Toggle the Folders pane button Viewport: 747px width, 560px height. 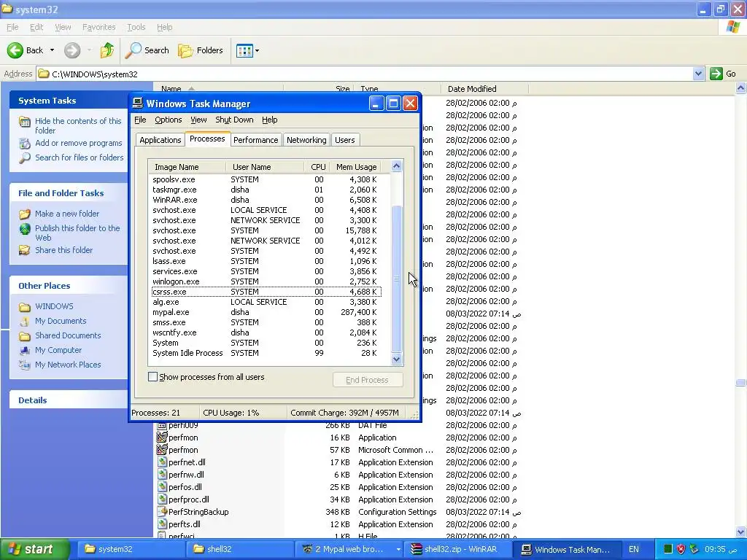click(200, 50)
